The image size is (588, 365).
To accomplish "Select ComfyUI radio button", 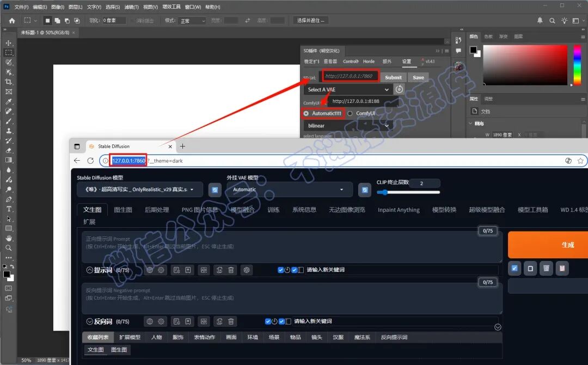I will point(350,113).
